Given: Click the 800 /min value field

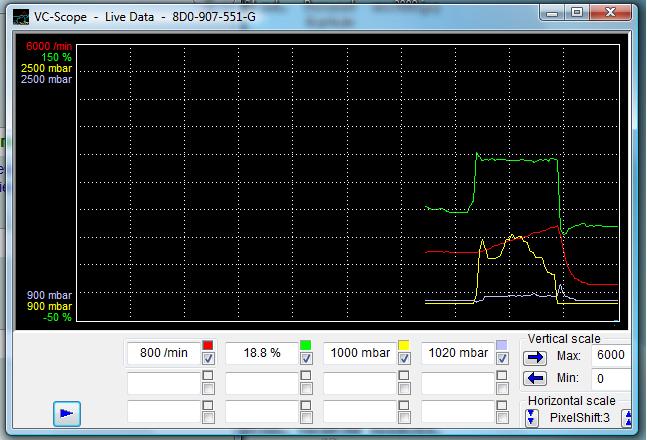Looking at the screenshot, I should [163, 353].
